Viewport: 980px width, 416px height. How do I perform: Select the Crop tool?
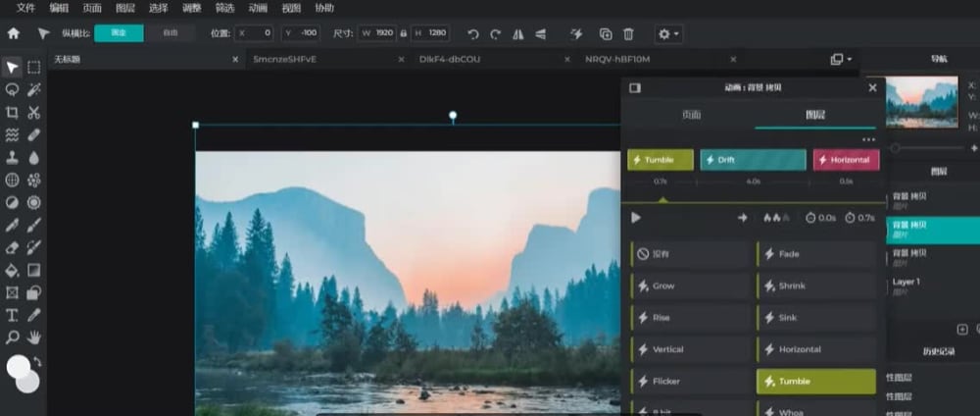click(12, 113)
